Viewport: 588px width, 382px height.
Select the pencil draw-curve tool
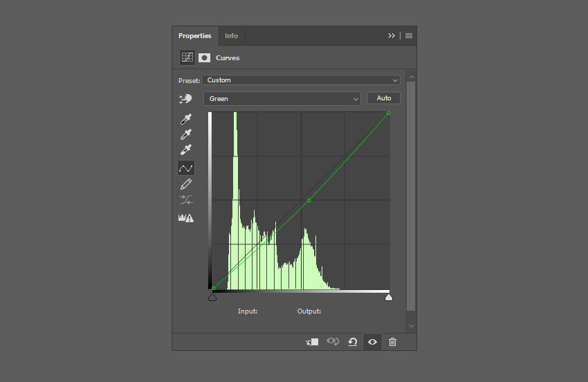186,184
